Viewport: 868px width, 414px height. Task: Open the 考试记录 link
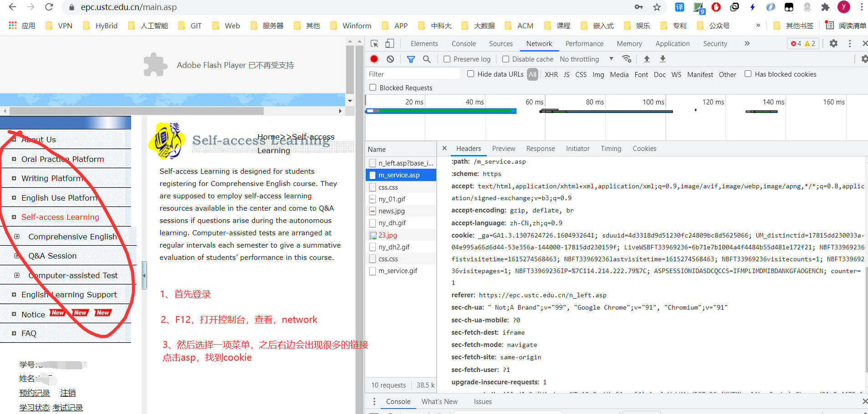pos(67,407)
